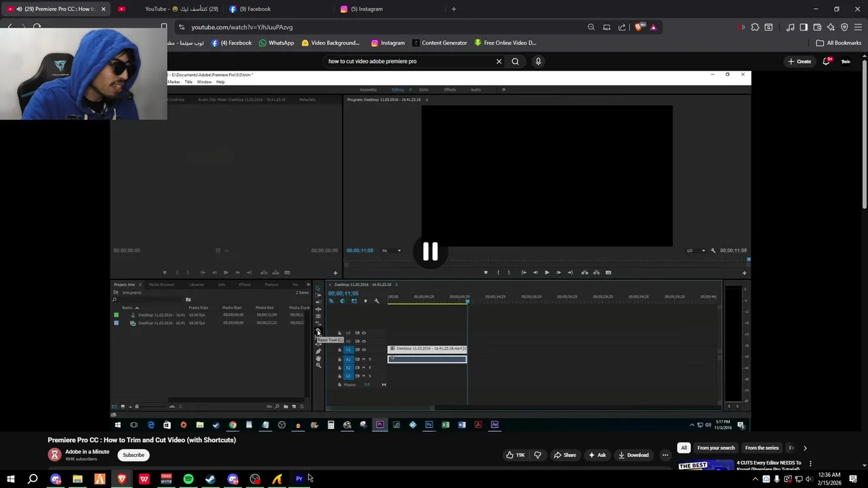Click New Bin folder icon in Project panel
Screen dimensions: 868x488
click(285, 407)
